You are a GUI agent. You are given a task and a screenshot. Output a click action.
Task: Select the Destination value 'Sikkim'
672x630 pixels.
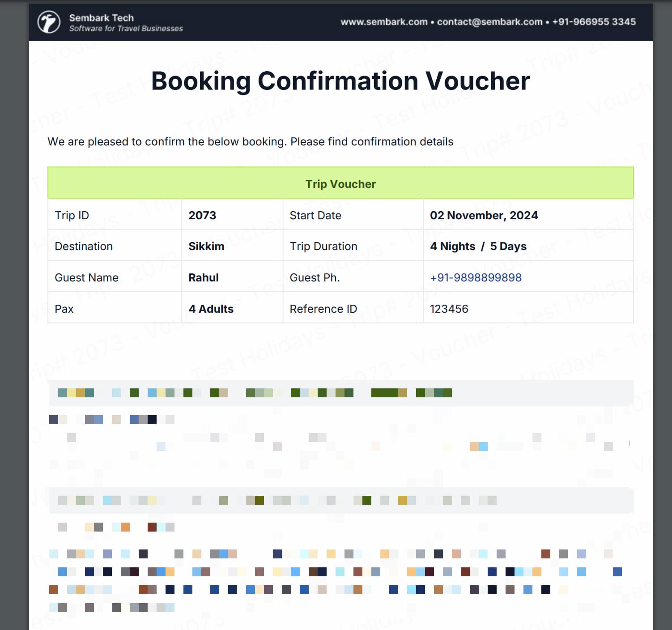(x=206, y=246)
